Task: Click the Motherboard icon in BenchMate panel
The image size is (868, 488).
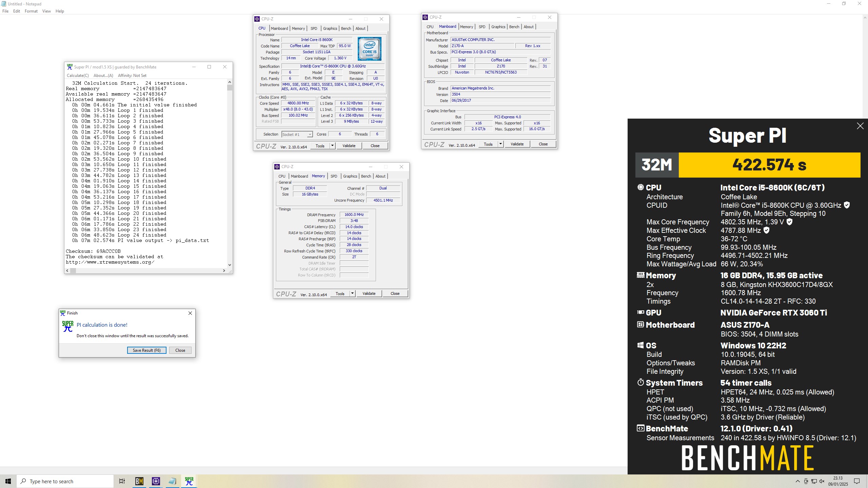Action: [x=640, y=324]
